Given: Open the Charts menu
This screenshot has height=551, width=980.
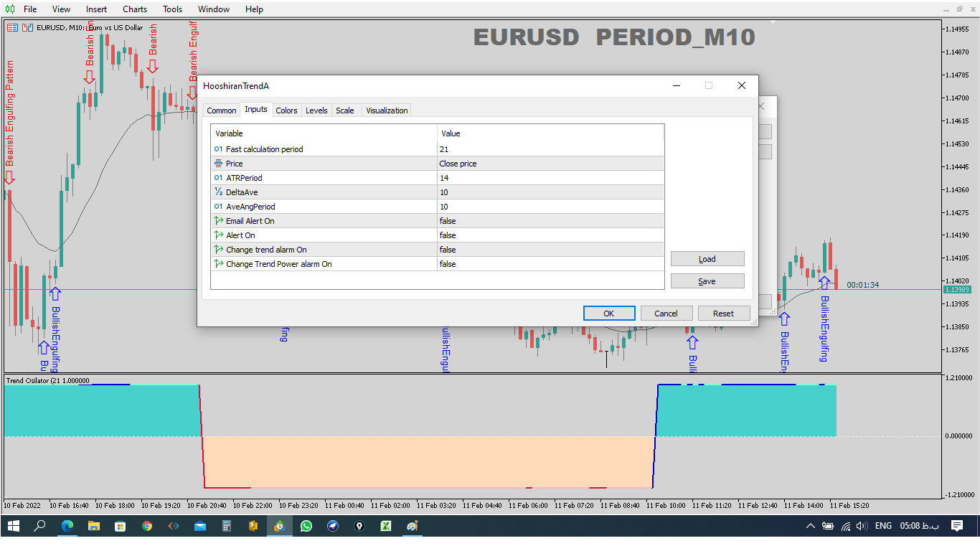Looking at the screenshot, I should pos(135,9).
